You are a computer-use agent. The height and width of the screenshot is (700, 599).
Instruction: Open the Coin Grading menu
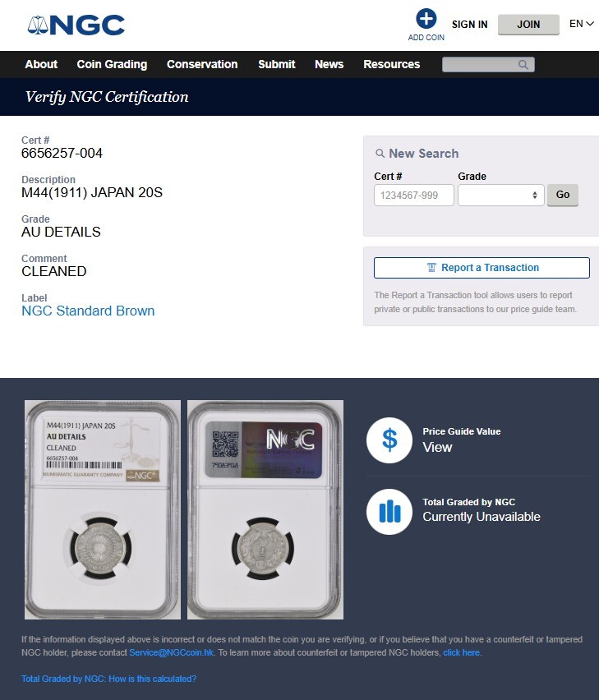tap(112, 64)
